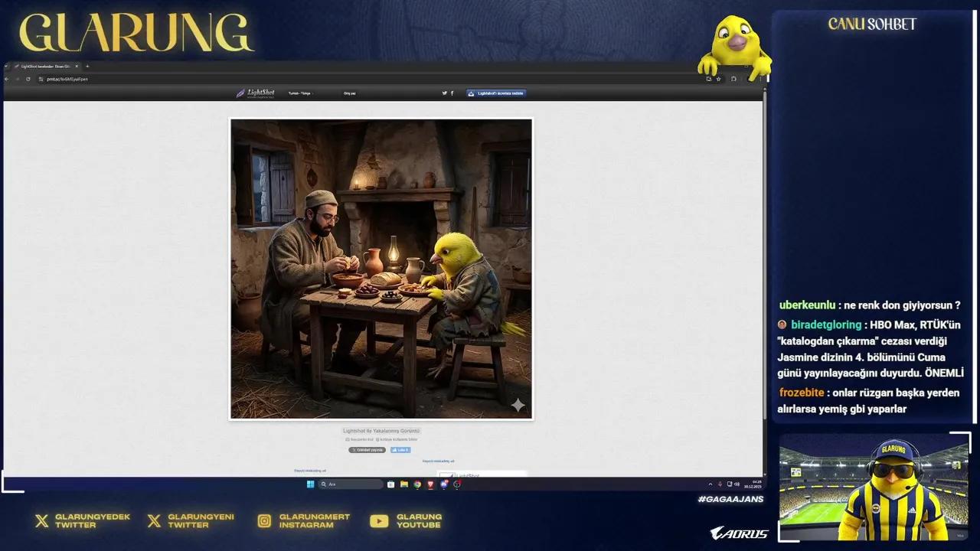
Task: Share the screenshot via the Twitter icon
Action: [x=444, y=93]
